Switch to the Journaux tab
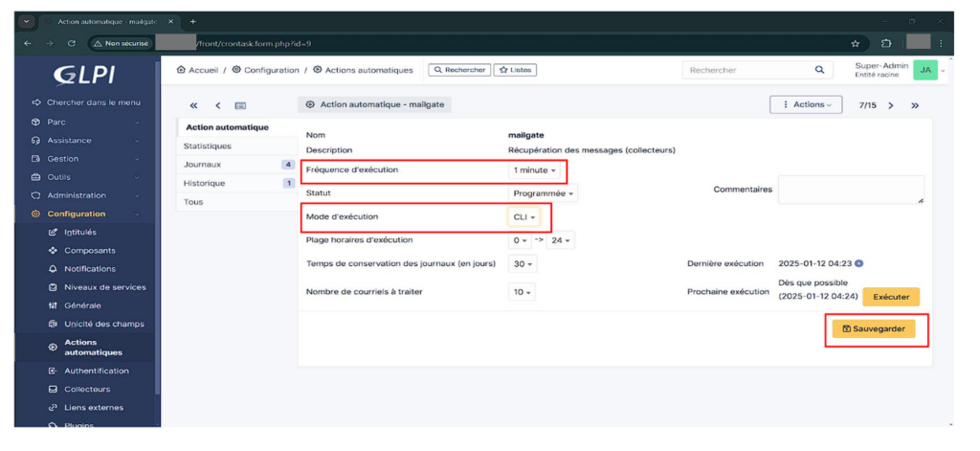The width and height of the screenshot is (980, 451). click(201, 165)
